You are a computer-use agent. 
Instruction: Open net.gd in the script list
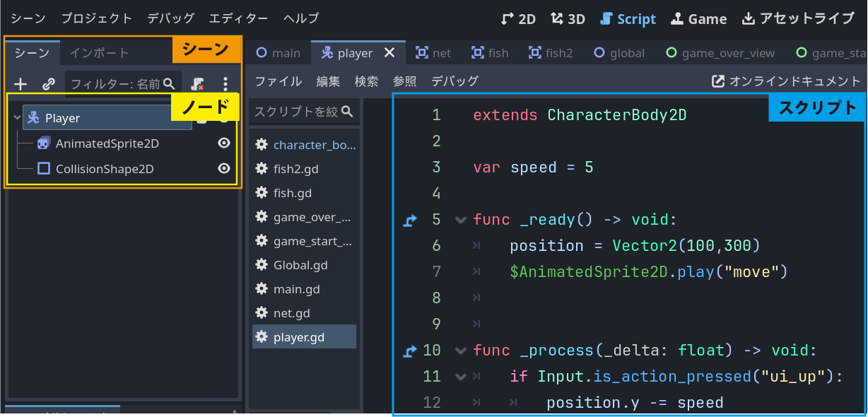(305, 313)
